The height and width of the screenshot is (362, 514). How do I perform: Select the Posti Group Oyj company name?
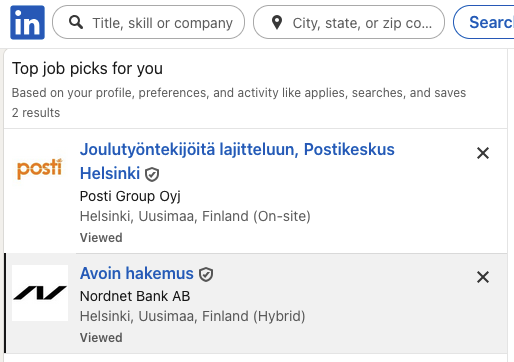pos(130,196)
